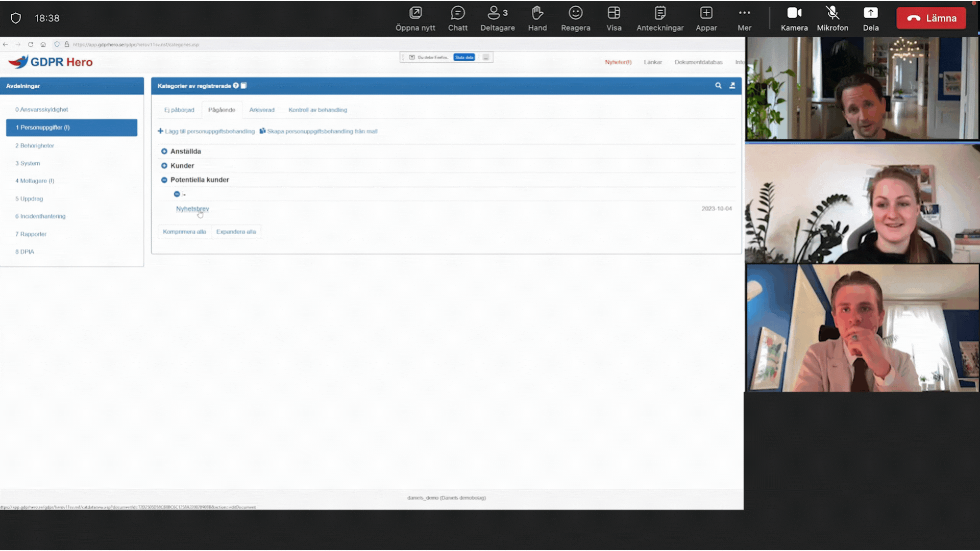Expand the Anställda category
980x551 pixels.
(164, 152)
